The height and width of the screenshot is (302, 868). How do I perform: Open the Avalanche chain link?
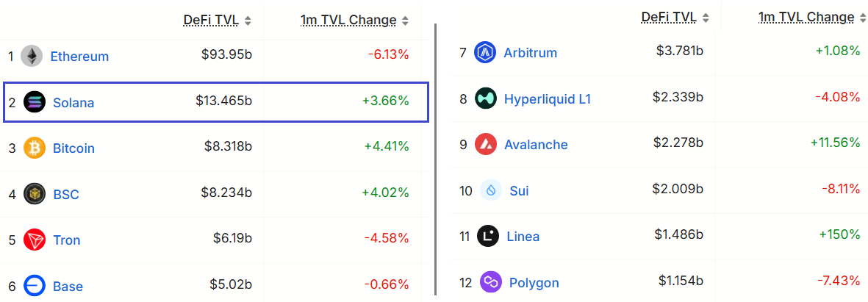(x=536, y=145)
